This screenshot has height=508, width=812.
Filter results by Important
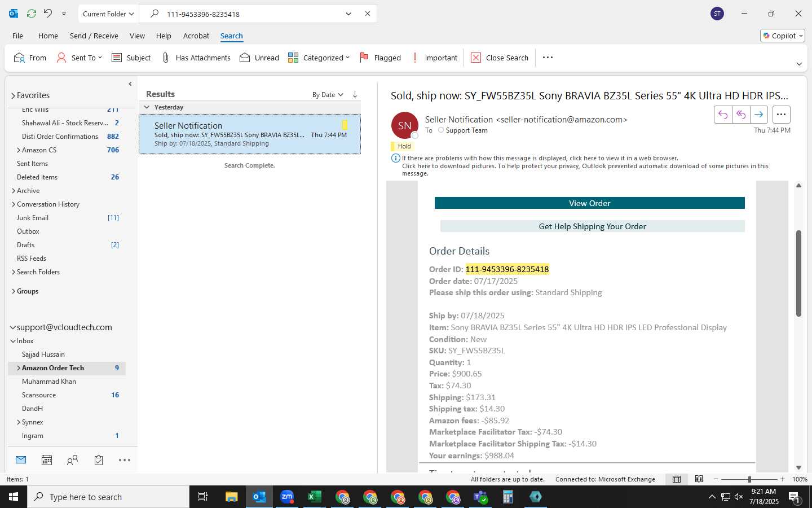[x=434, y=58]
